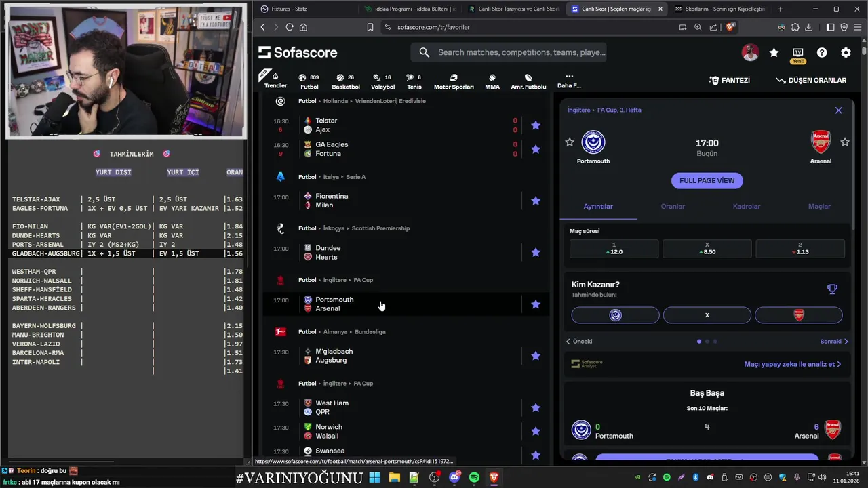Image resolution: width=868 pixels, height=488 pixels.
Task: Vote Portsmouth to win
Action: click(x=615, y=315)
